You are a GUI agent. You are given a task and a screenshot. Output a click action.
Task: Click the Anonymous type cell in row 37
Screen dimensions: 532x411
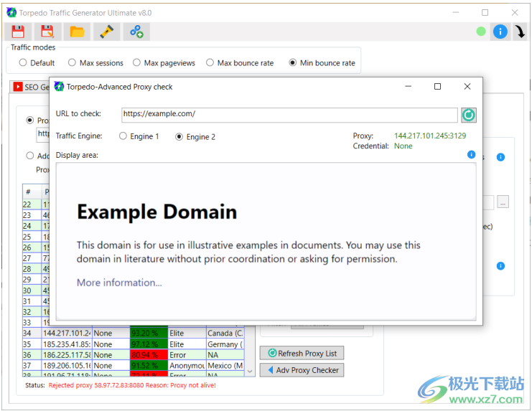187,366
